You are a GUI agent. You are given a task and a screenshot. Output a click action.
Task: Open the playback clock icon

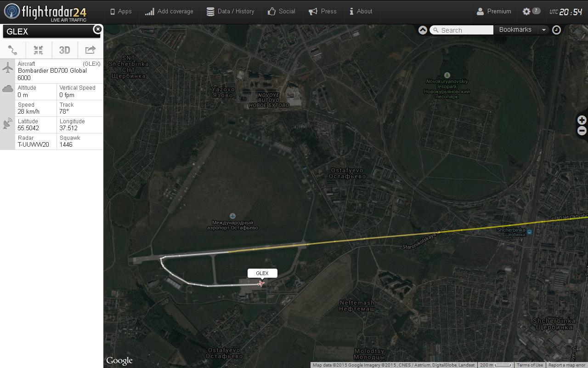556,30
